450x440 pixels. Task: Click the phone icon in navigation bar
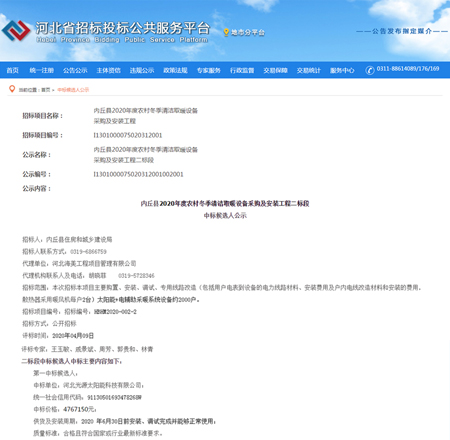[370, 70]
